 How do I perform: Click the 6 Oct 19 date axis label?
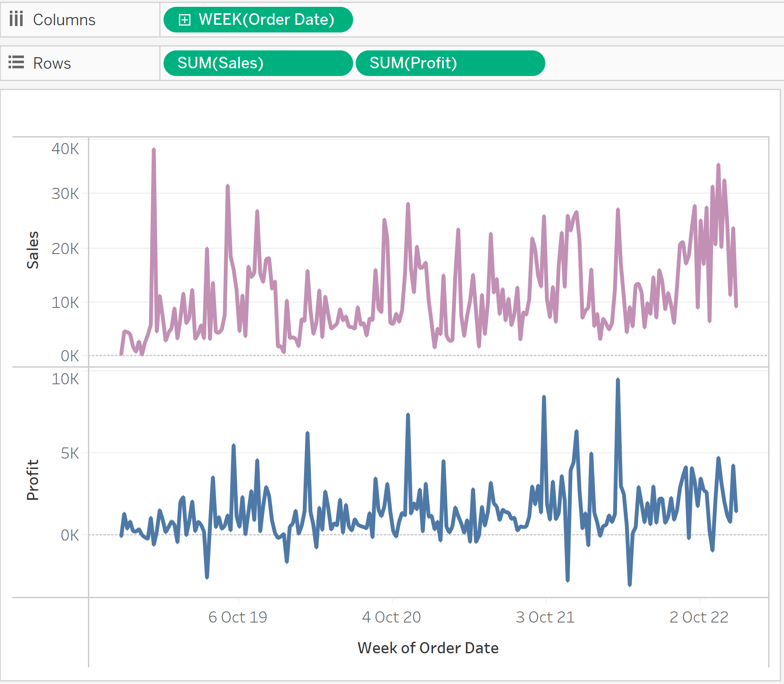click(x=237, y=617)
